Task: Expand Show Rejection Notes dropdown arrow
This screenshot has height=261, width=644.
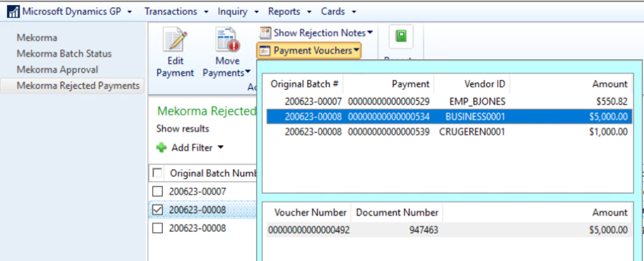Action: tap(370, 32)
